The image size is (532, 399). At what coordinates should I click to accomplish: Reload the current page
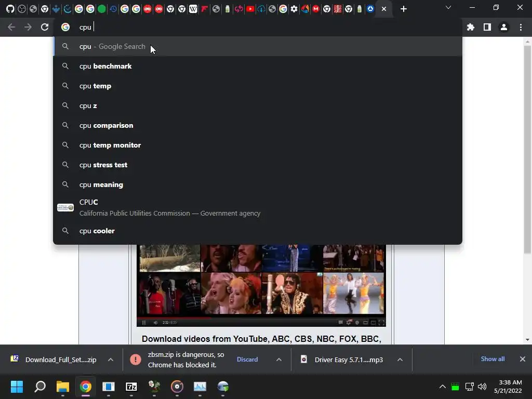(x=45, y=27)
